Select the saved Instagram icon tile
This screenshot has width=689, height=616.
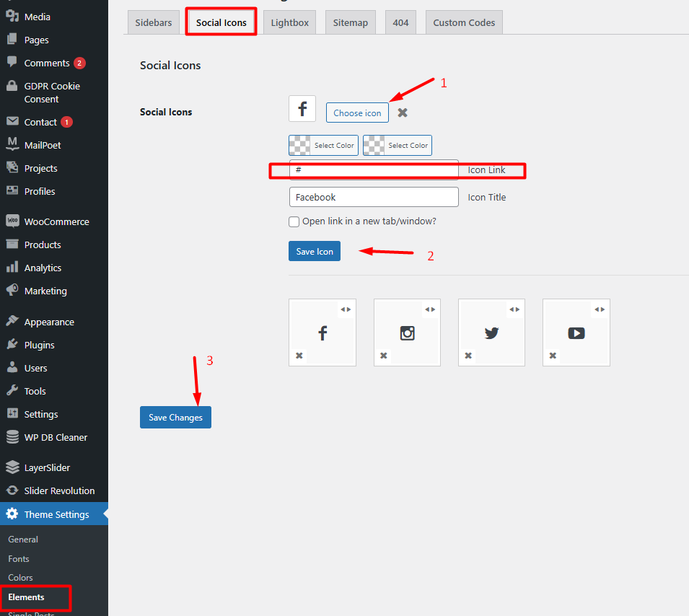[408, 333]
